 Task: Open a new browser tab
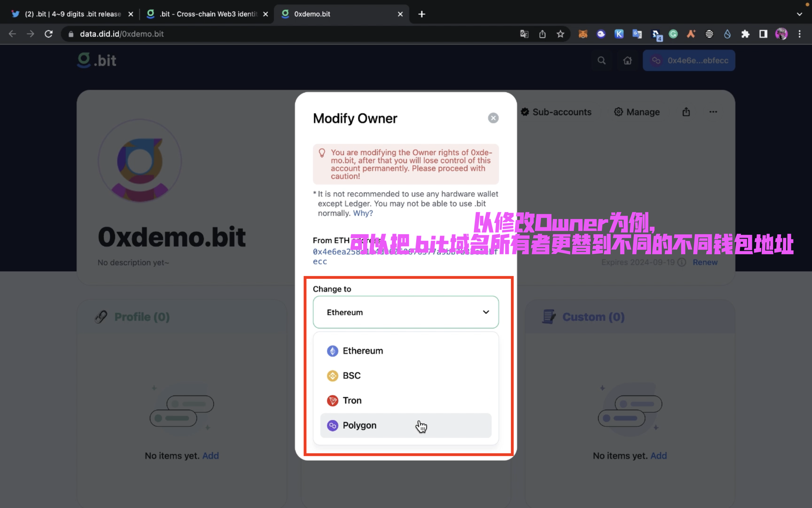coord(422,14)
